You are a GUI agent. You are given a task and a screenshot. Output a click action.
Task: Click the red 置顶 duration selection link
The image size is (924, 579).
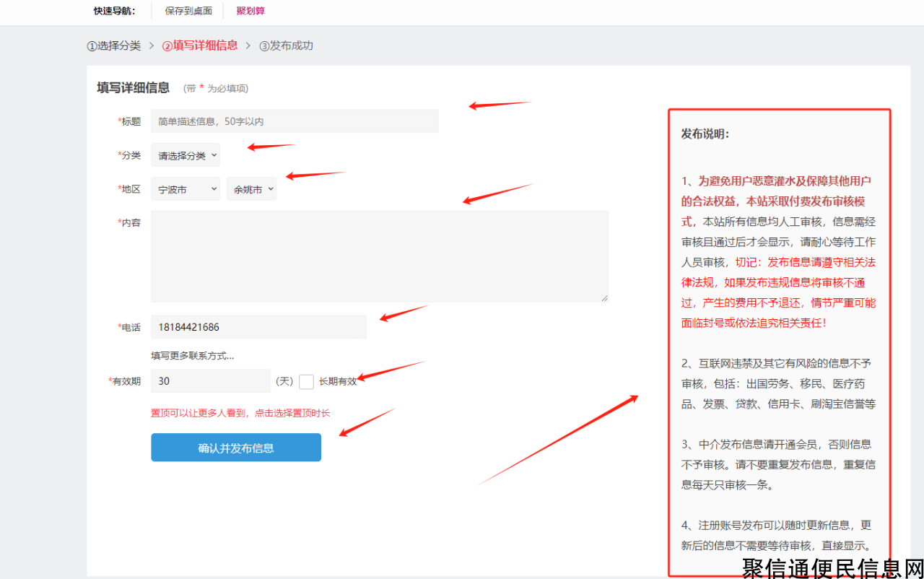click(x=240, y=413)
